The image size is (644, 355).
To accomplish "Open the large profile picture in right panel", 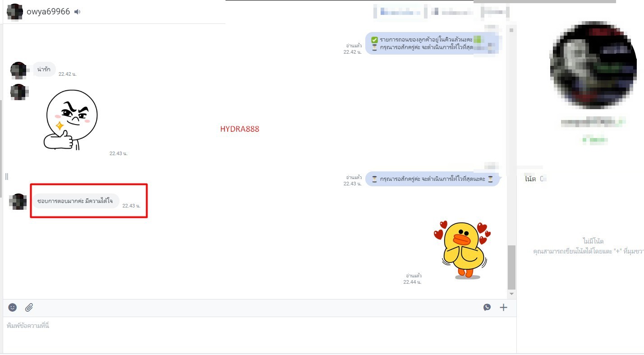I will [593, 65].
